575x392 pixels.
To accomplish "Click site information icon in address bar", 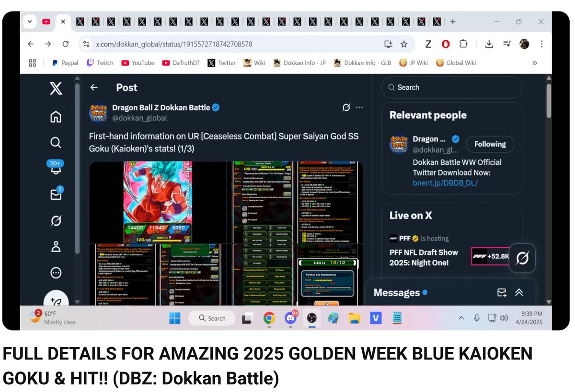I will 86,44.
